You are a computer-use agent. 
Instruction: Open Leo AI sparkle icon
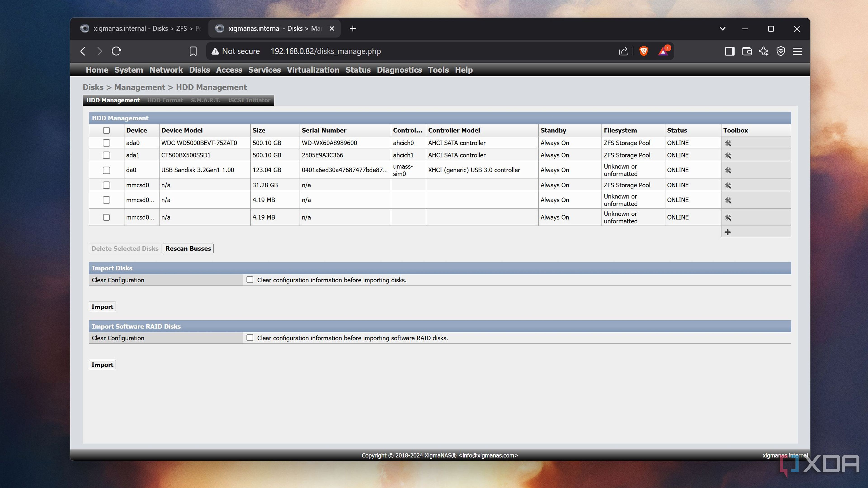(x=764, y=51)
